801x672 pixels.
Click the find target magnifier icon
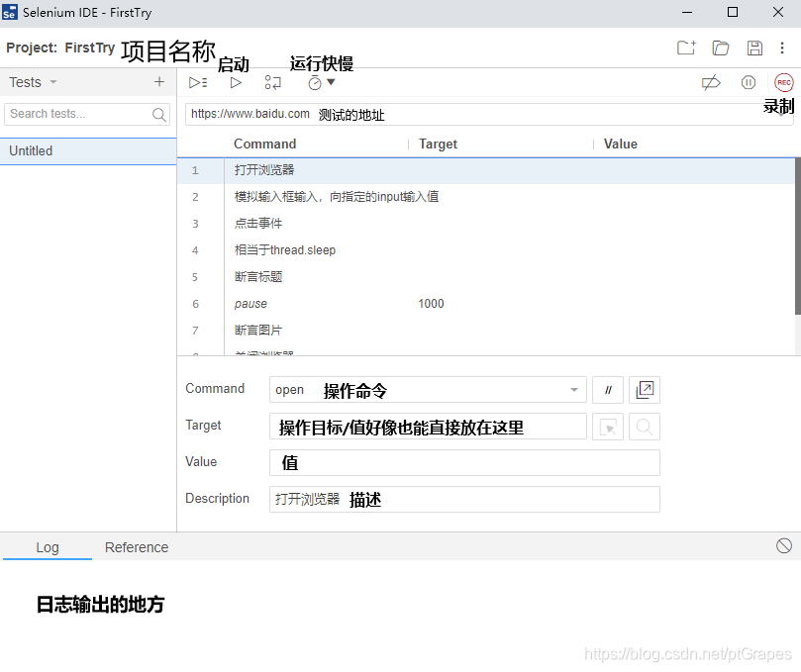click(x=645, y=427)
